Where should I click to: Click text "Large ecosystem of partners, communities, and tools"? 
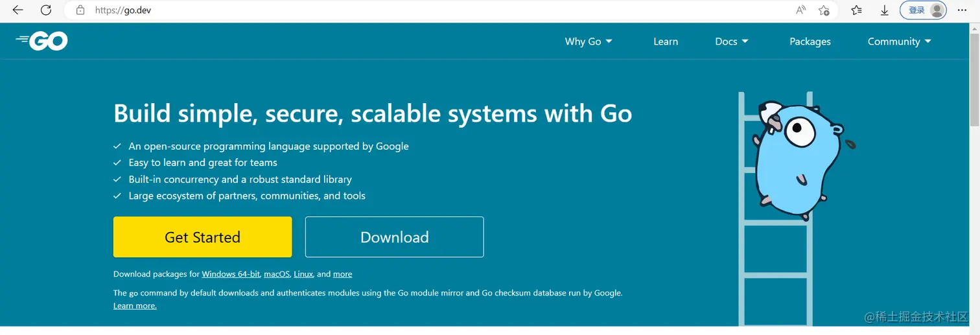tap(247, 196)
